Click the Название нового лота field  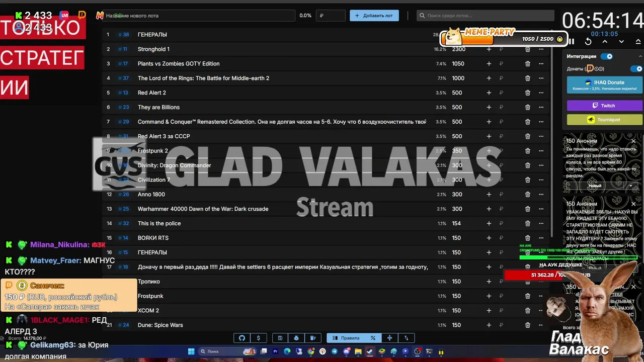[199, 16]
